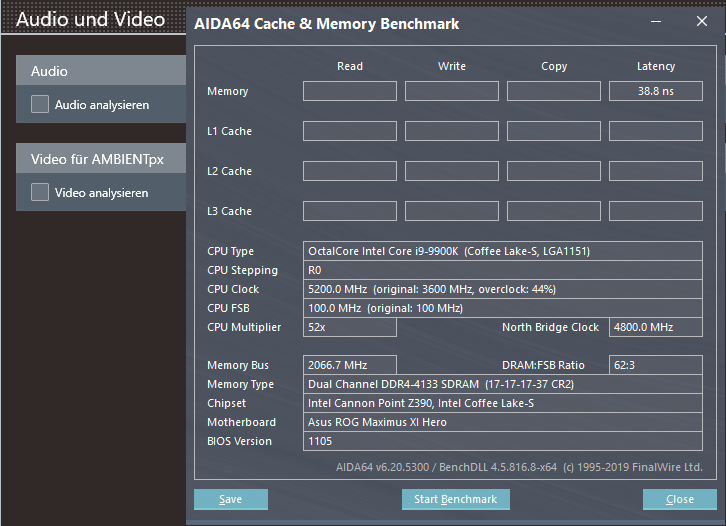Start the benchmark run

click(455, 499)
